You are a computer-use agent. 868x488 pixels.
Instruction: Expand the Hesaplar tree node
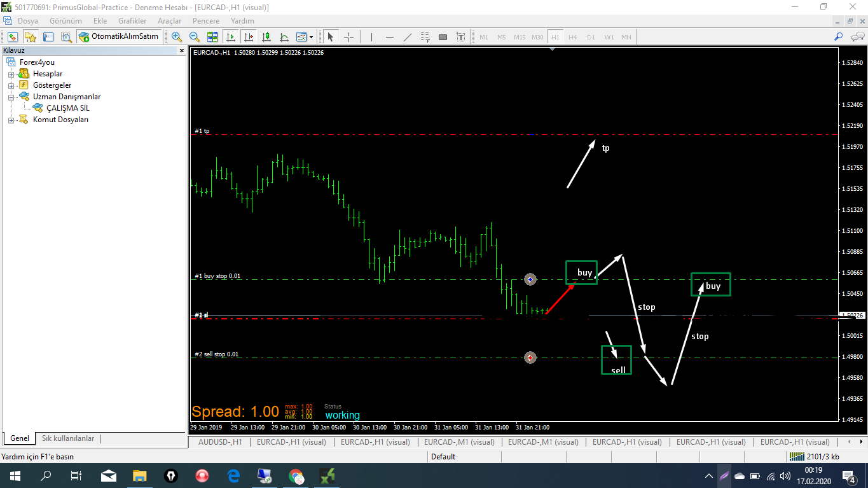coord(11,74)
